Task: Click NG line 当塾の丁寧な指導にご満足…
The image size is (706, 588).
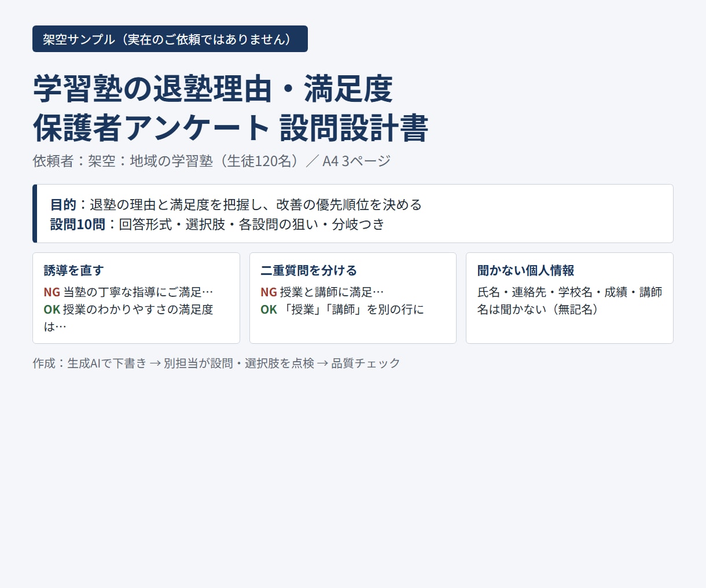Action: pos(128,292)
